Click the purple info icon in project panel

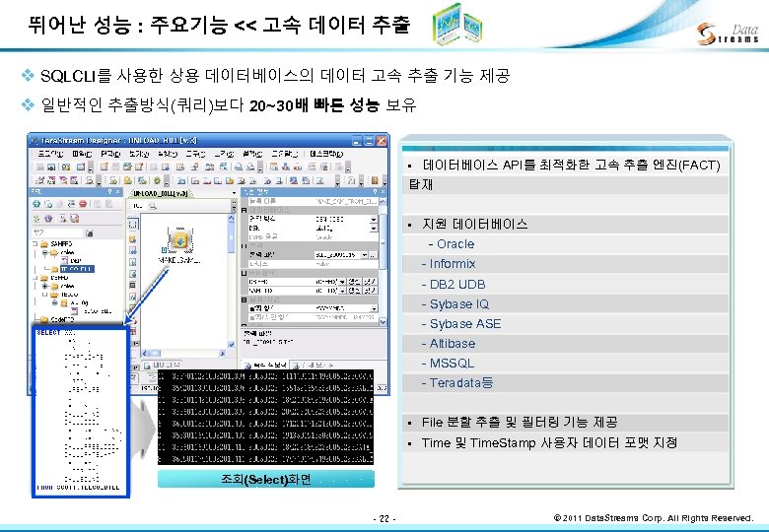click(48, 219)
